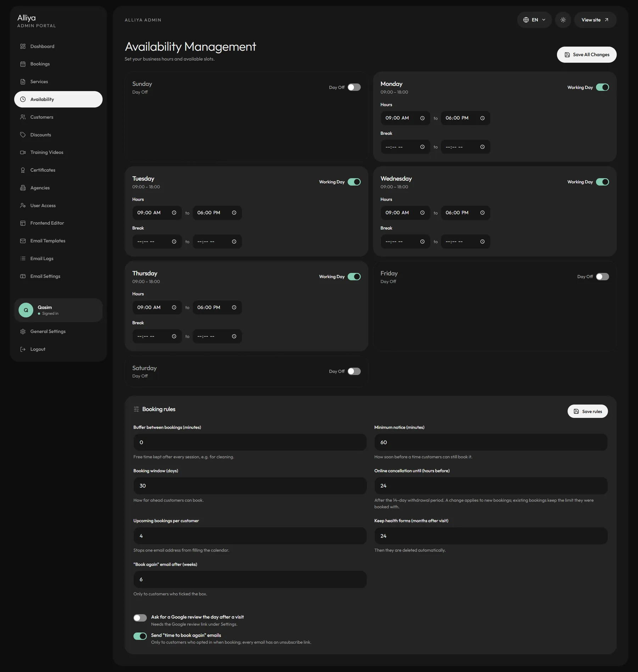
Task: Click clock icon in Wednesday end time
Action: pyautogui.click(x=482, y=213)
